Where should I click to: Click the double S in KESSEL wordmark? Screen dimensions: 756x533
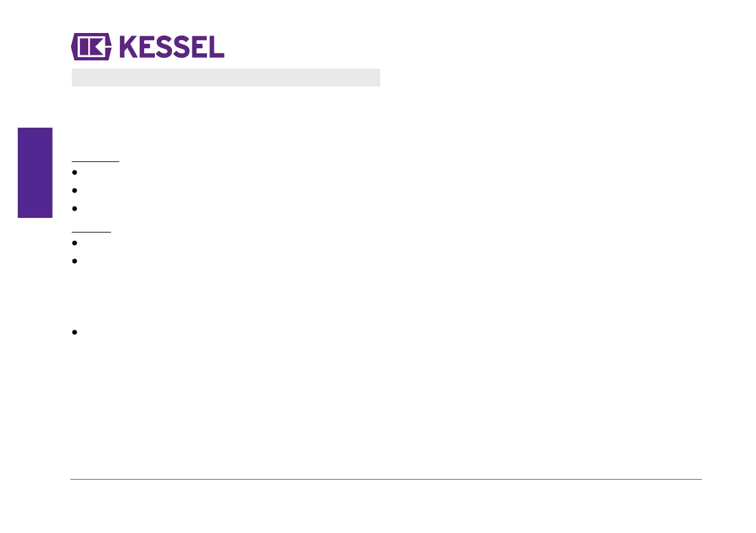tap(175, 47)
